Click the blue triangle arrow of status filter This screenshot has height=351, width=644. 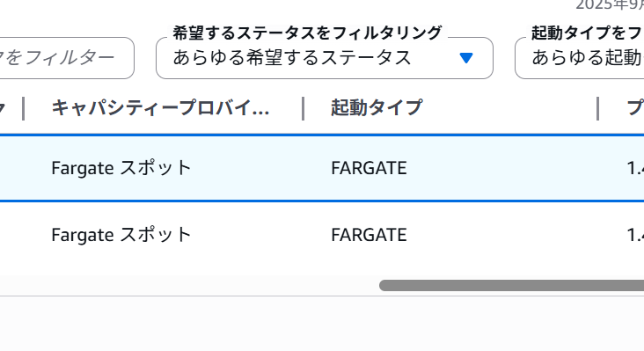coord(466,58)
